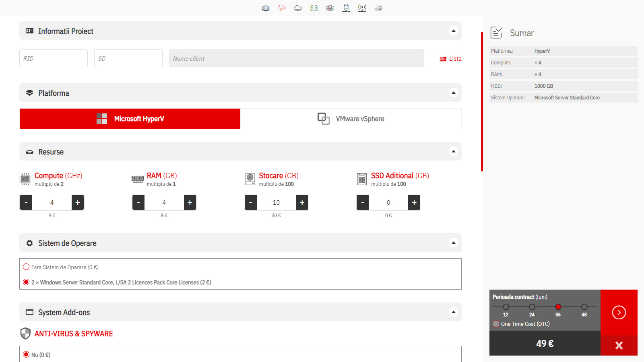The height and width of the screenshot is (362, 644).
Task: Open the red cloud upload-download icon
Action: 282,8
